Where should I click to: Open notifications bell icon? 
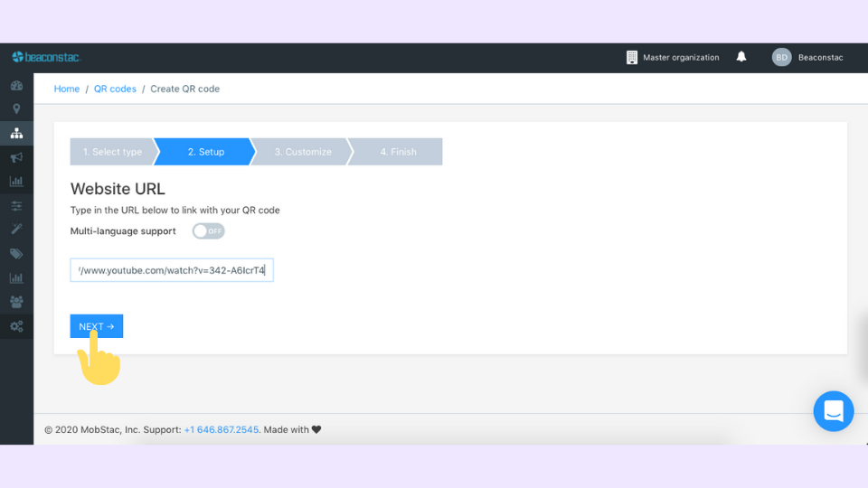(x=741, y=56)
